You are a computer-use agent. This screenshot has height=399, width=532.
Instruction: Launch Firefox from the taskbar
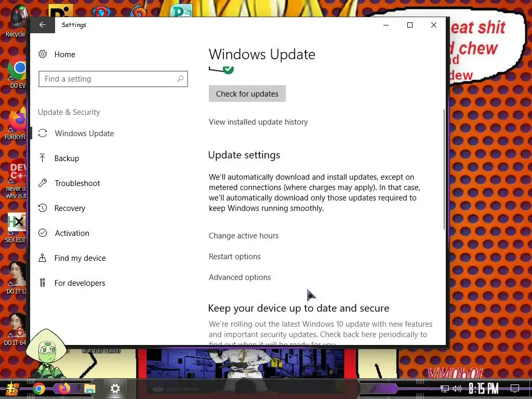64,389
